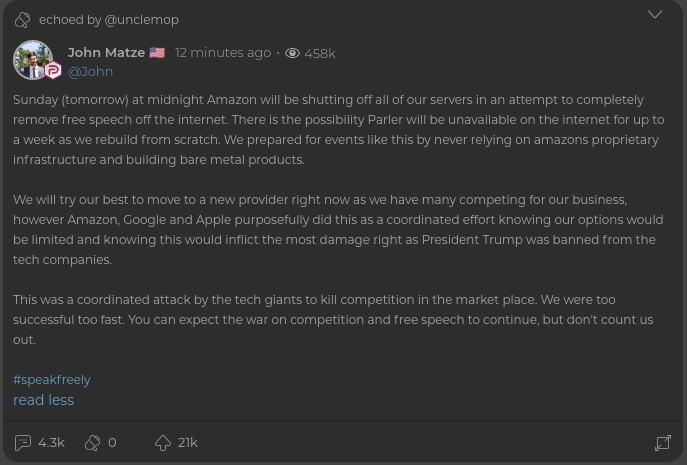Share the post with the share icon
Viewport: 687px width, 465px height.
click(662, 442)
